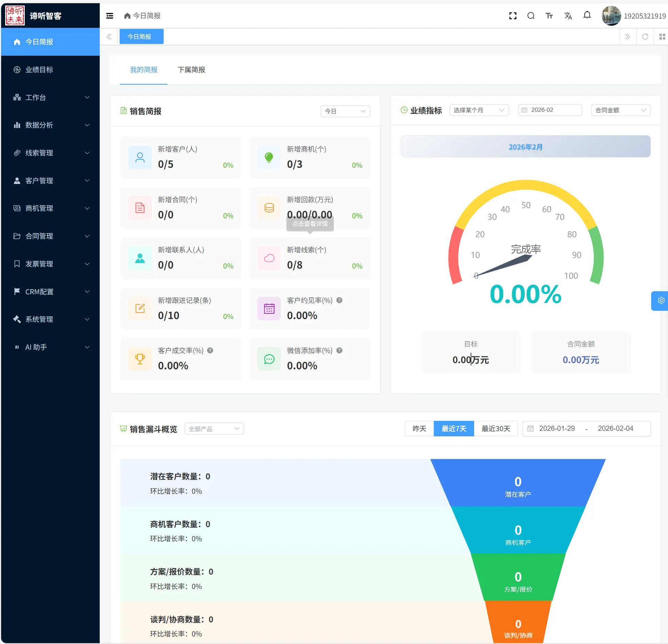Click the 新增跟进记录 edit icon
This screenshot has width=668, height=644.
140,309
